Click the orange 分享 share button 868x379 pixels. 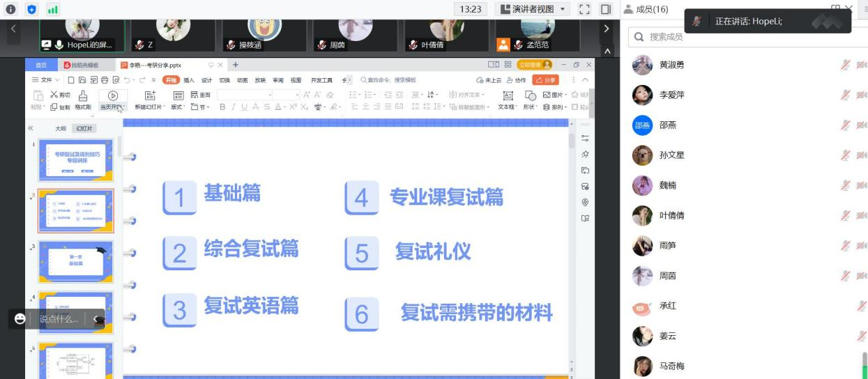tap(545, 80)
